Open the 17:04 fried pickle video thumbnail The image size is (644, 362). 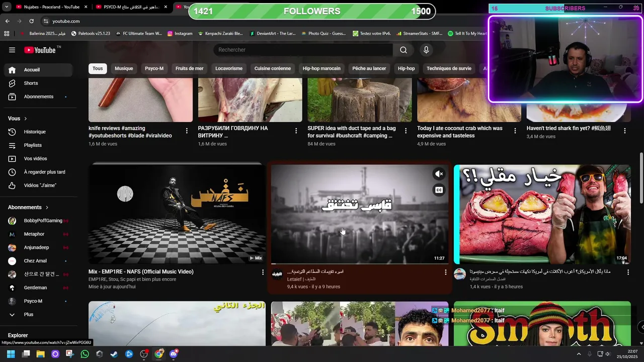click(x=542, y=214)
